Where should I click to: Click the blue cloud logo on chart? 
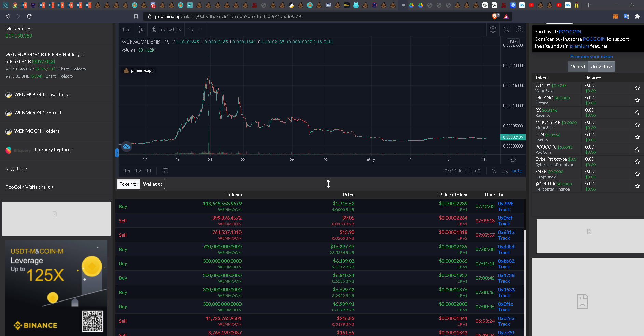coord(126,146)
